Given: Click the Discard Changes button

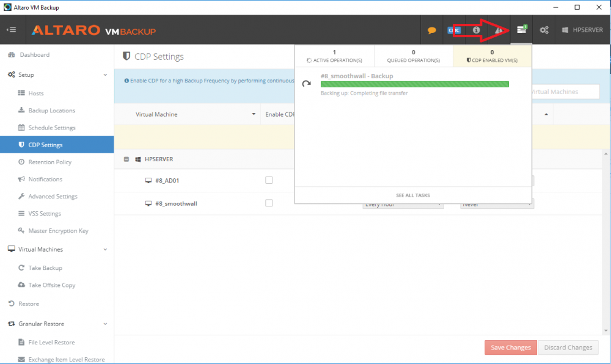Looking at the screenshot, I should (x=568, y=348).
